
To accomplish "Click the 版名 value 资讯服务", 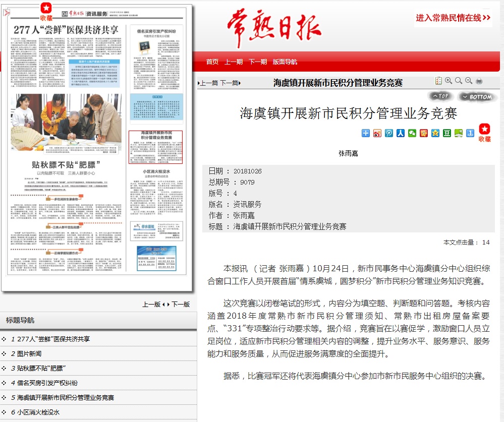I will pyautogui.click(x=247, y=204).
